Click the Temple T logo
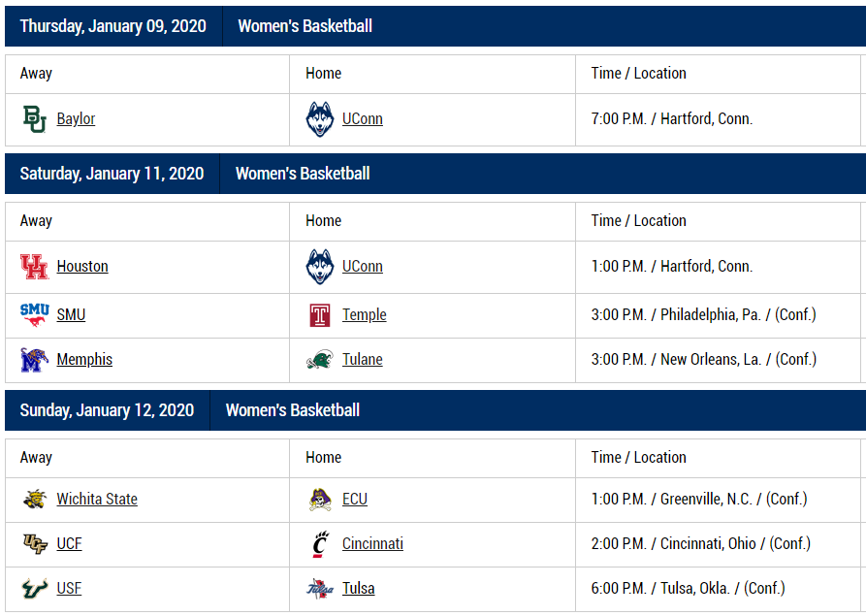 [320, 315]
